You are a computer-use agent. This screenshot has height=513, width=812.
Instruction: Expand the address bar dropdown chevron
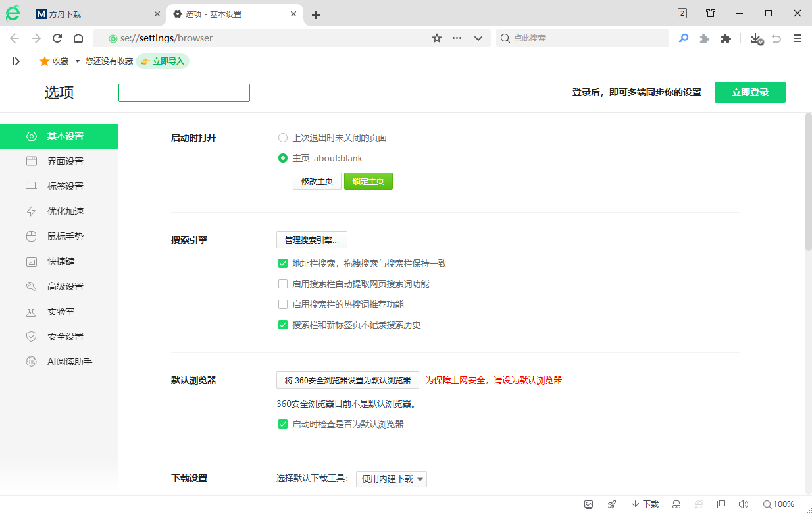point(478,38)
